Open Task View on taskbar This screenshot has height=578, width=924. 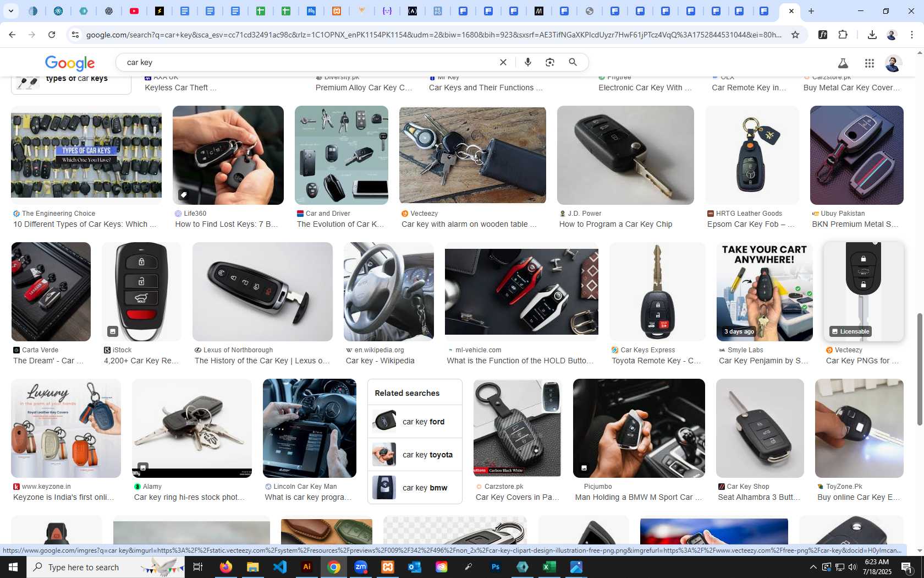(198, 567)
